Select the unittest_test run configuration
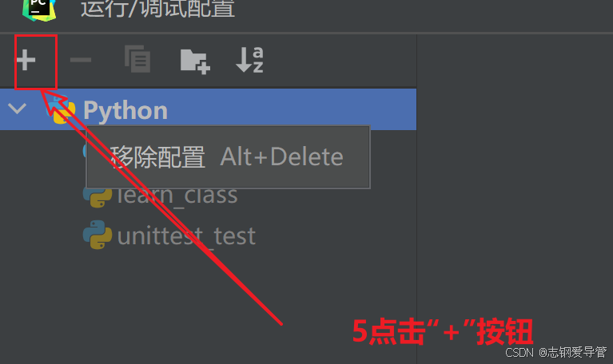613x364 pixels. pos(169,235)
